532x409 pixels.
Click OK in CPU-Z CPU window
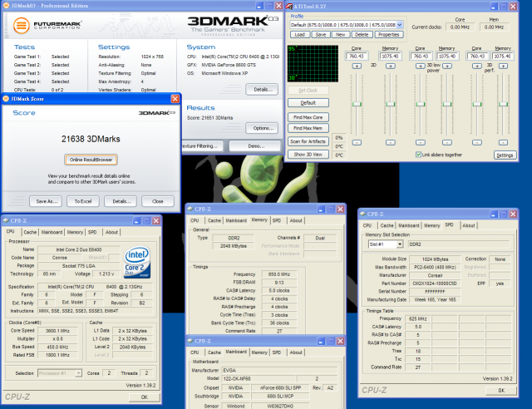coord(144,397)
